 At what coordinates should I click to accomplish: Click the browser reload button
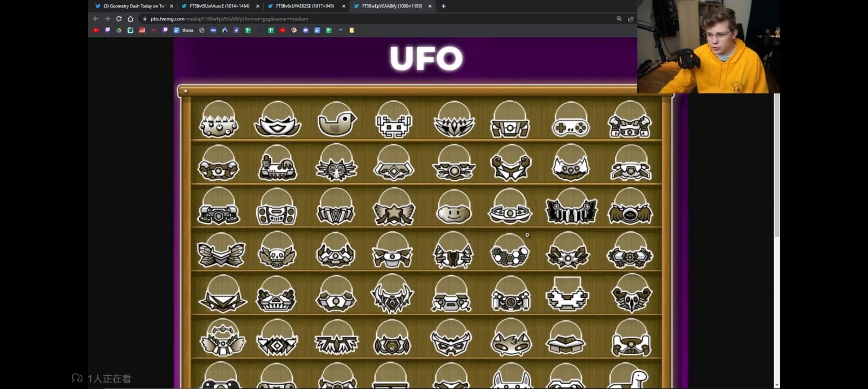pos(119,19)
